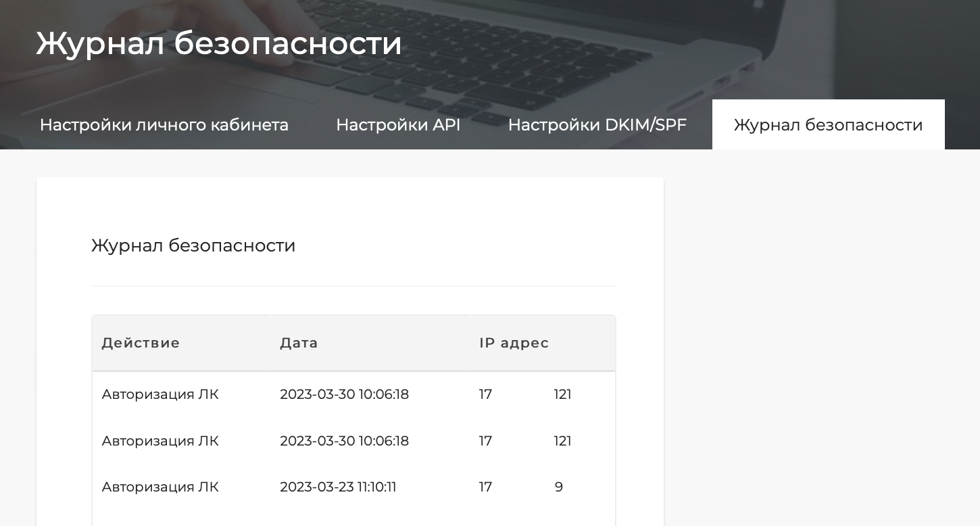The image size is (980, 526).
Task: Open the Настройки личного кабинета tab
Action: 164,125
